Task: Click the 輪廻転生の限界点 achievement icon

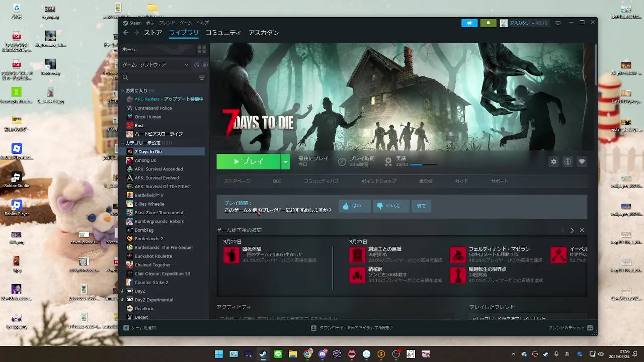Action: point(458,275)
